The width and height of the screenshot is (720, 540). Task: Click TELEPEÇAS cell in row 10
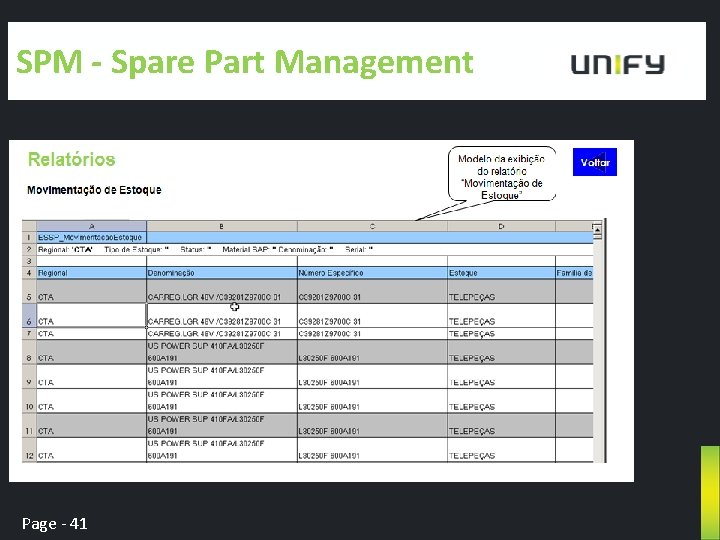[501, 401]
